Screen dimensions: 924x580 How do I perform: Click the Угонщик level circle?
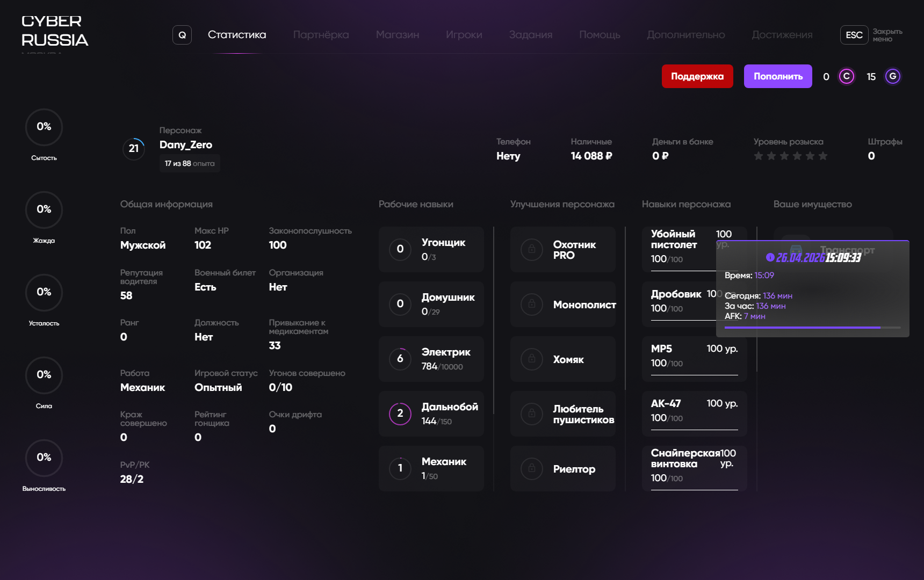click(400, 250)
